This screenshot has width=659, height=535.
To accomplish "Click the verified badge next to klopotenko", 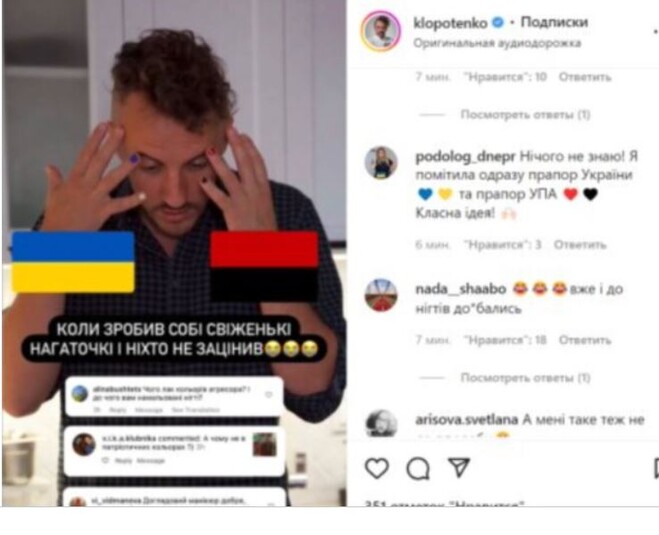I will coord(498,22).
